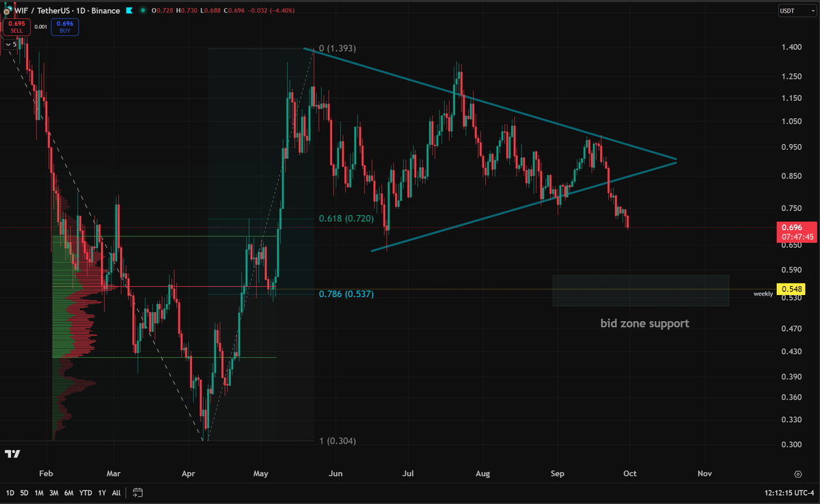
Task: Select the 'bid zone support' text annotation
Action: point(645,323)
